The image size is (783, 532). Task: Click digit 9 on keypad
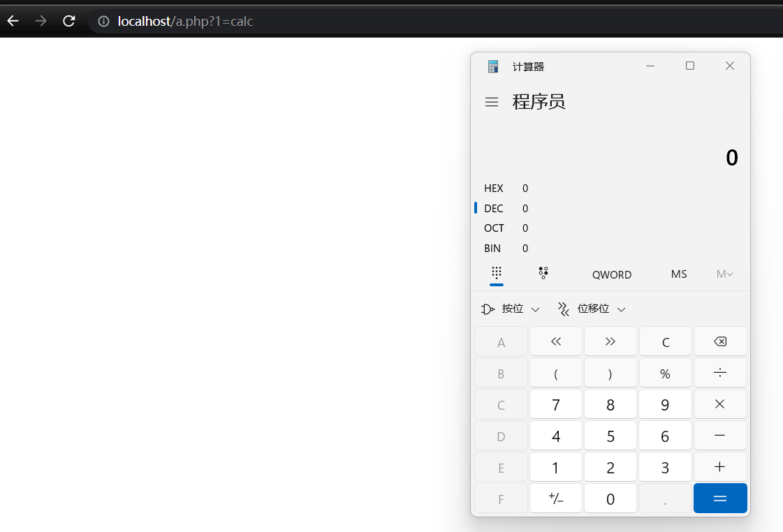click(665, 404)
